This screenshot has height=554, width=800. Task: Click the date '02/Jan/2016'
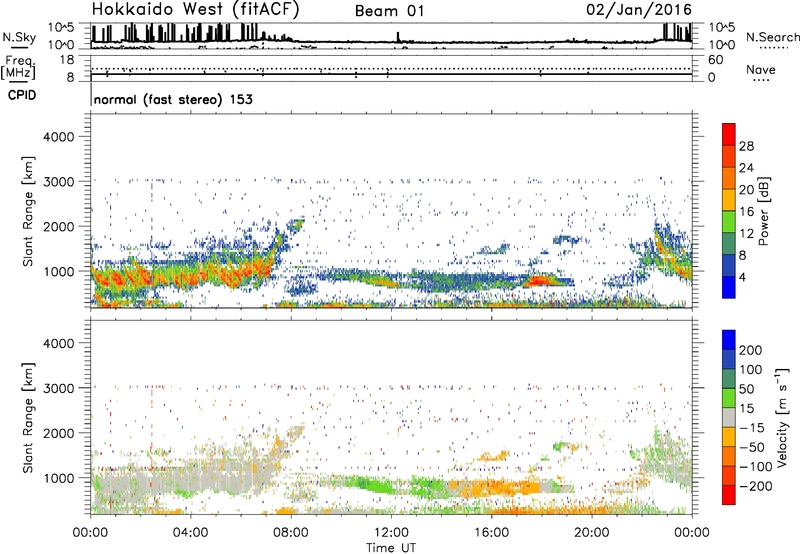pyautogui.click(x=639, y=10)
